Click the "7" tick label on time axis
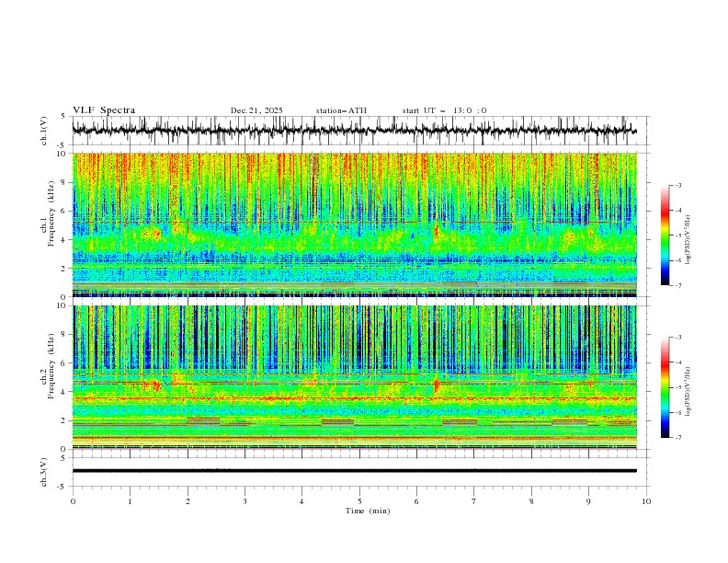The width and height of the screenshot is (728, 563). [474, 501]
